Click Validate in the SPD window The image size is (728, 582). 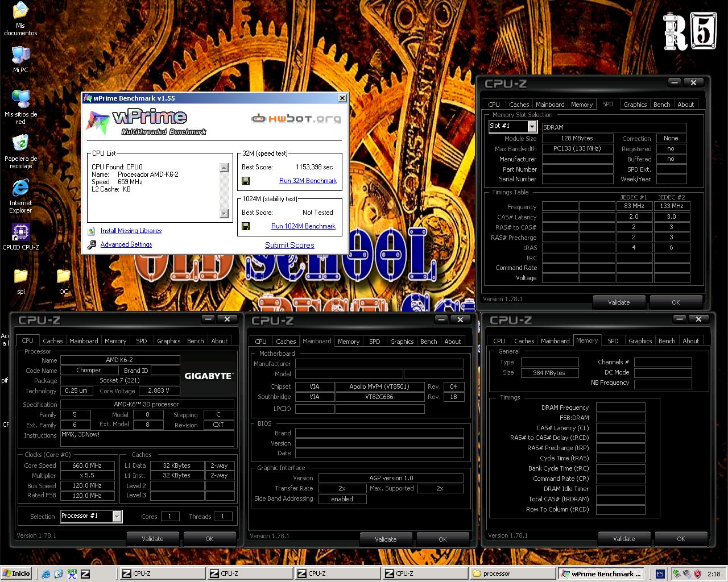coord(619,302)
